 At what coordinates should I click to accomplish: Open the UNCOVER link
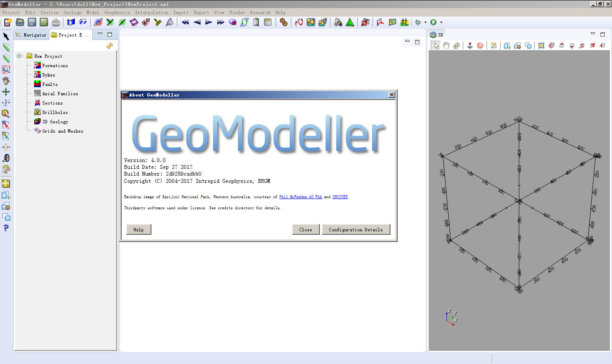[340, 197]
